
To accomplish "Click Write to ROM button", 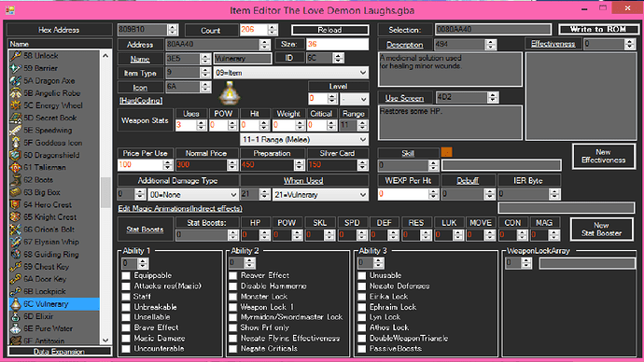I will [x=598, y=29].
